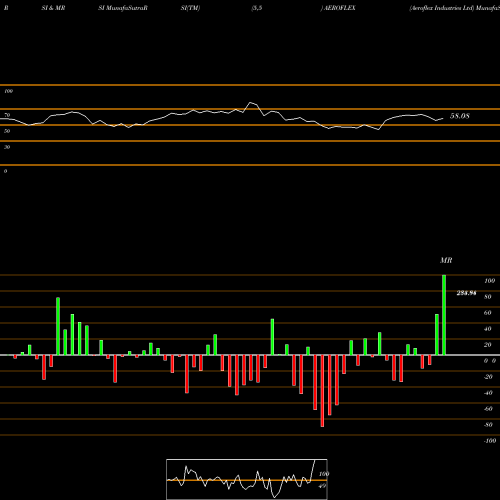Click the -80 label on MR axis

tap(488, 425)
